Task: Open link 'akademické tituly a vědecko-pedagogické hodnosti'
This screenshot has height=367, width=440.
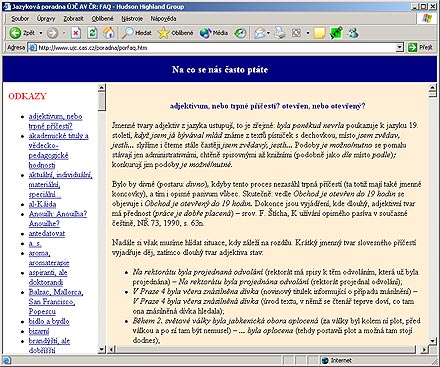Action: (x=58, y=150)
